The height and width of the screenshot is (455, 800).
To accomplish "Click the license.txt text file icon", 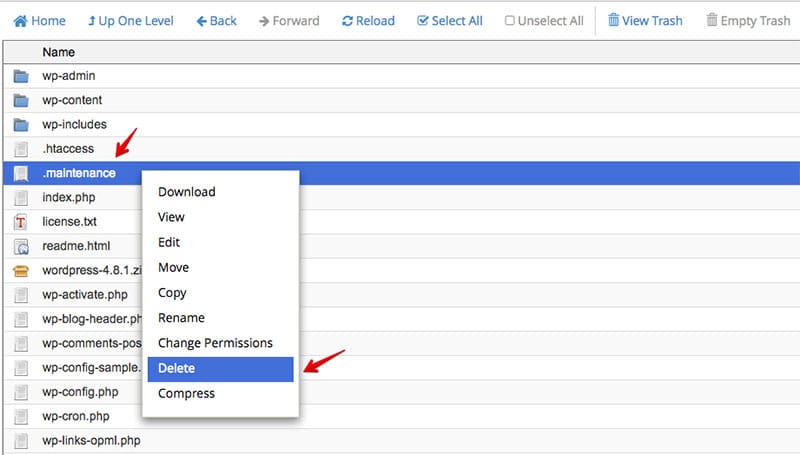I will point(21,222).
